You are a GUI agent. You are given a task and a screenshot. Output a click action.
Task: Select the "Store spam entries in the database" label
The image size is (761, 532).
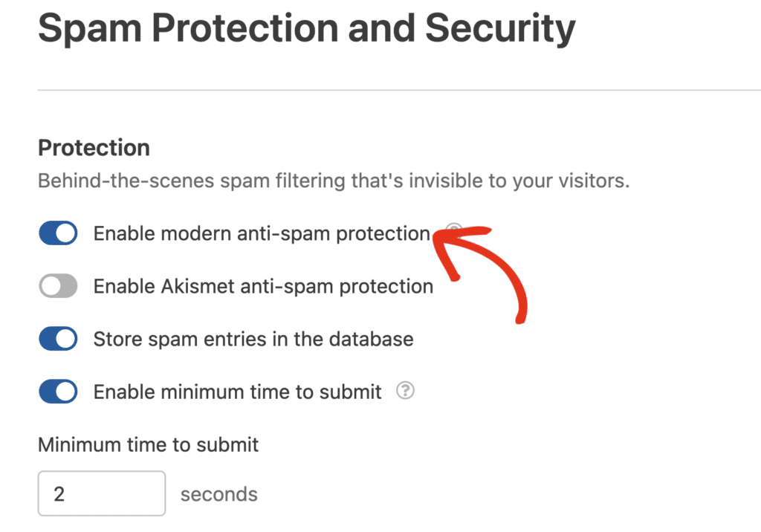pyautogui.click(x=253, y=339)
